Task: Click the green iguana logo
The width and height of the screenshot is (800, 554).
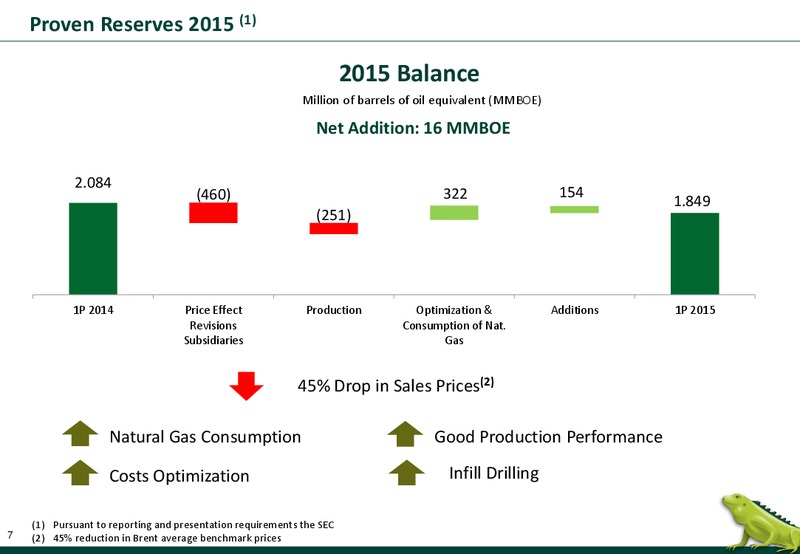Action: tap(761, 520)
